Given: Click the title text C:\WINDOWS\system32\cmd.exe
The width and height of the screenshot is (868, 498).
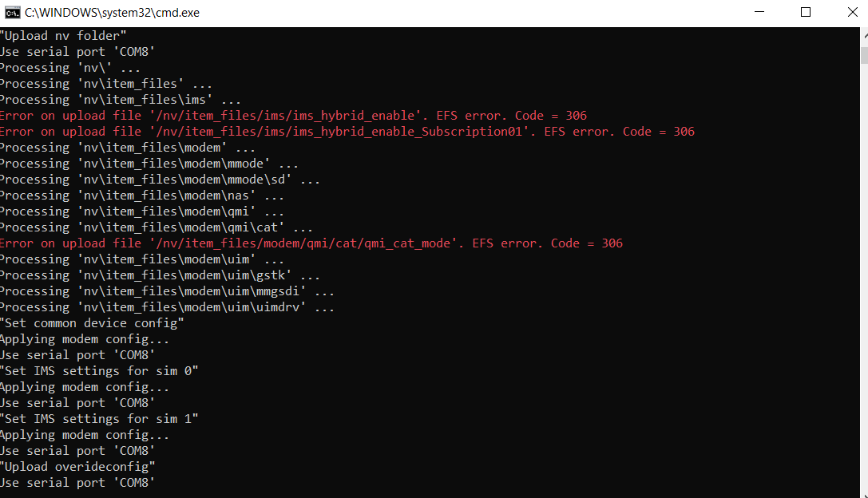Looking at the screenshot, I should (x=113, y=13).
